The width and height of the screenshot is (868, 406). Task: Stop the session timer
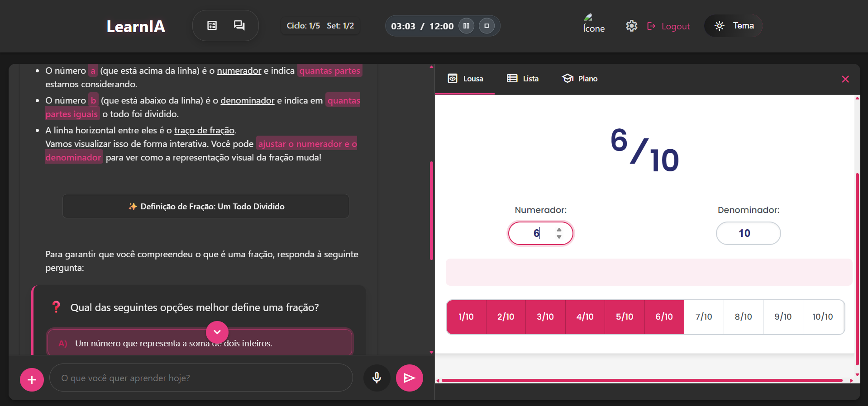[x=486, y=26]
